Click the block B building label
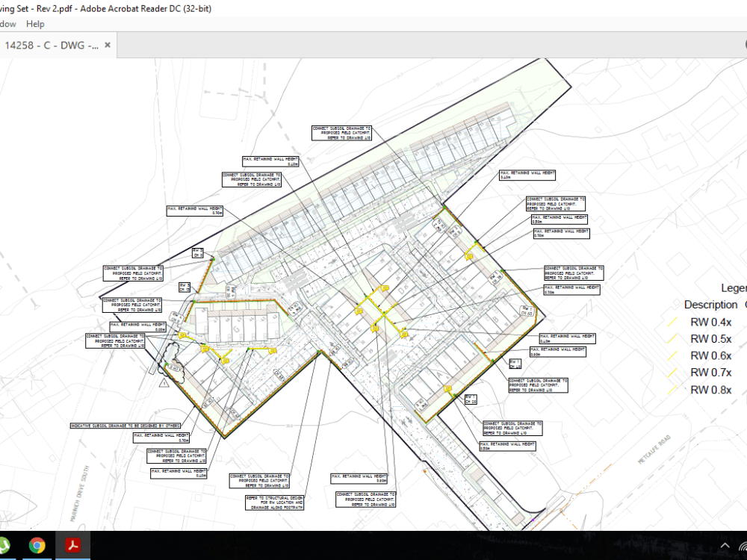Screen dimensions: 747x560 (x=495, y=320)
